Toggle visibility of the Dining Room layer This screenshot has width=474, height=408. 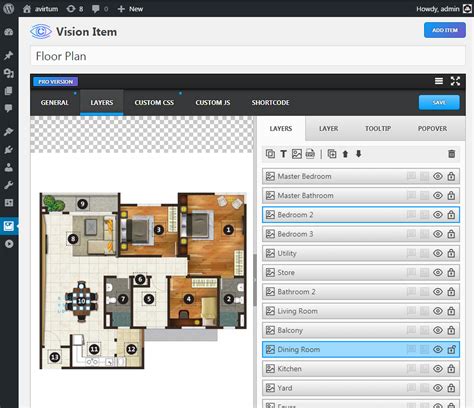click(438, 349)
